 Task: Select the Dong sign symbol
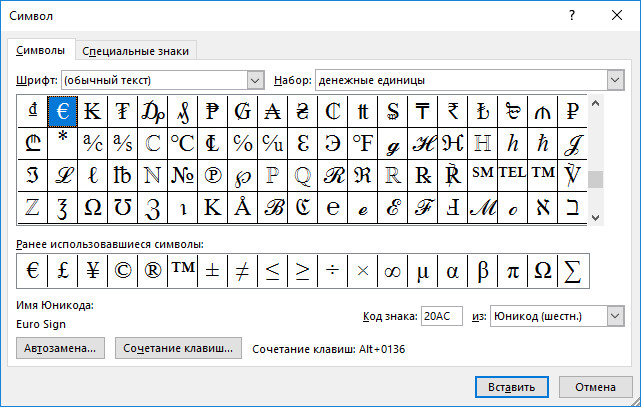tap(33, 111)
